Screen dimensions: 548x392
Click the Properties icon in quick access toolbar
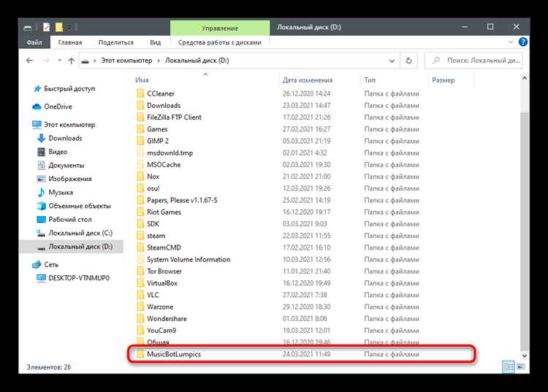(x=47, y=27)
